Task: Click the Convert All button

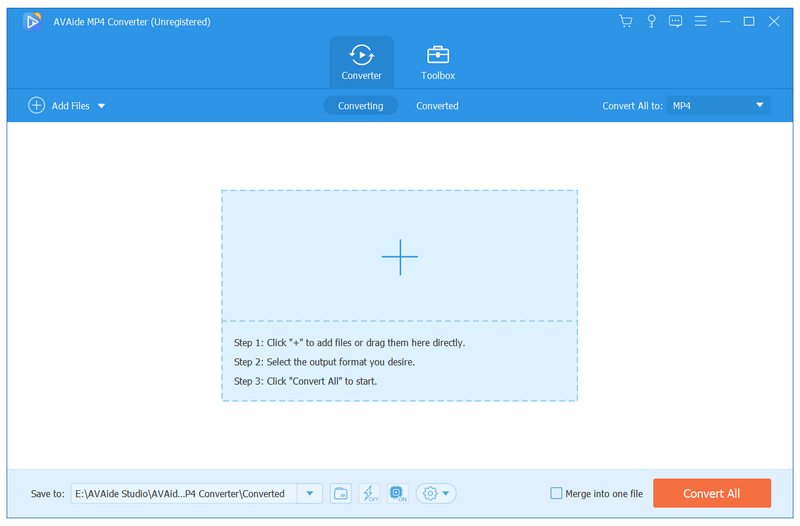Action: [712, 493]
